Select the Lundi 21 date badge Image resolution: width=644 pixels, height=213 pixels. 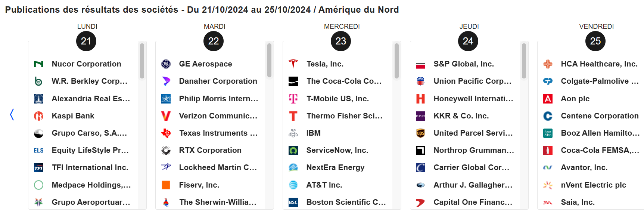tap(86, 41)
